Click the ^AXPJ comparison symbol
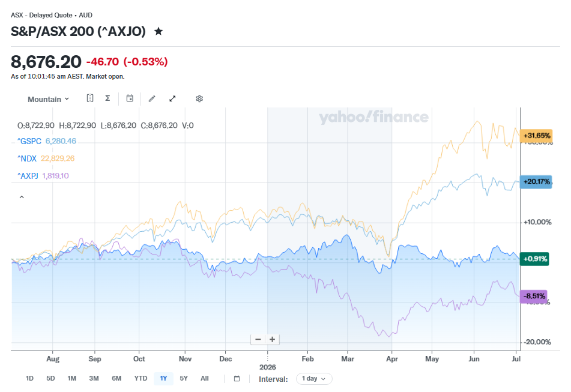 [x=28, y=176]
